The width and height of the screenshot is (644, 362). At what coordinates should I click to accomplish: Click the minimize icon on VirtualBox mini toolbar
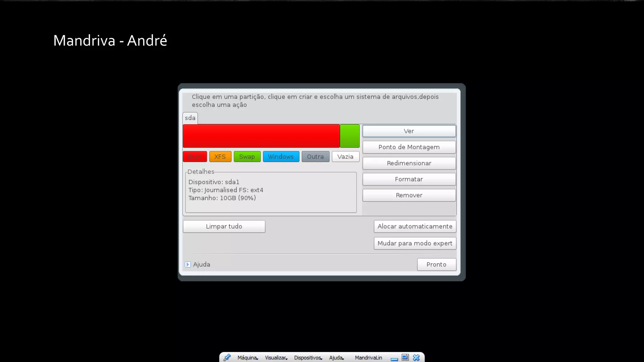pos(394,358)
